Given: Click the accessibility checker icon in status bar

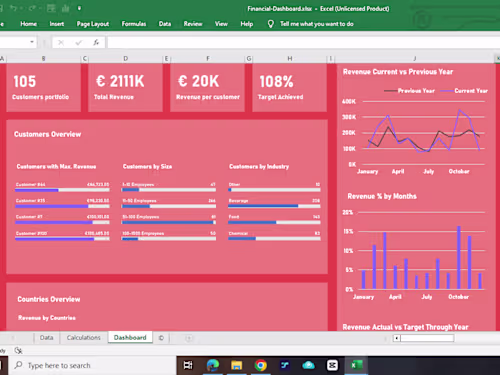Looking at the screenshot, I should point(18,350).
